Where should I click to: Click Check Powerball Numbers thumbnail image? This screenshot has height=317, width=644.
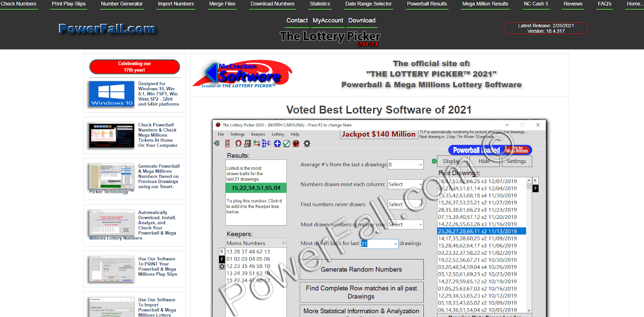tap(111, 135)
